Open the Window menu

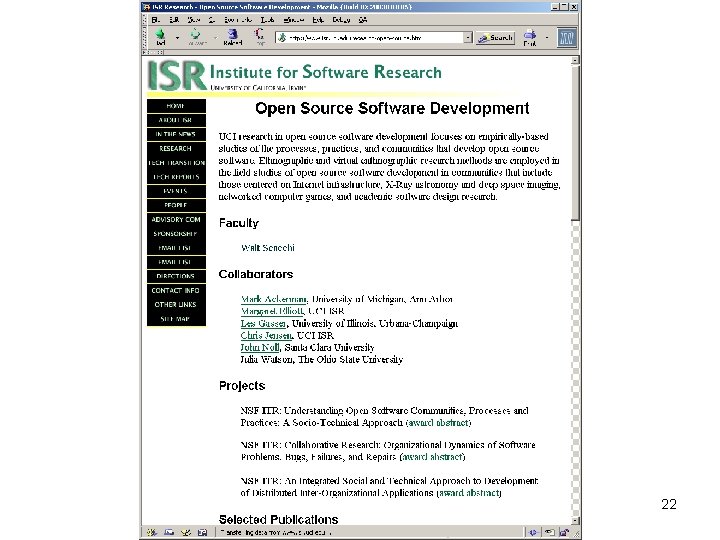click(293, 20)
